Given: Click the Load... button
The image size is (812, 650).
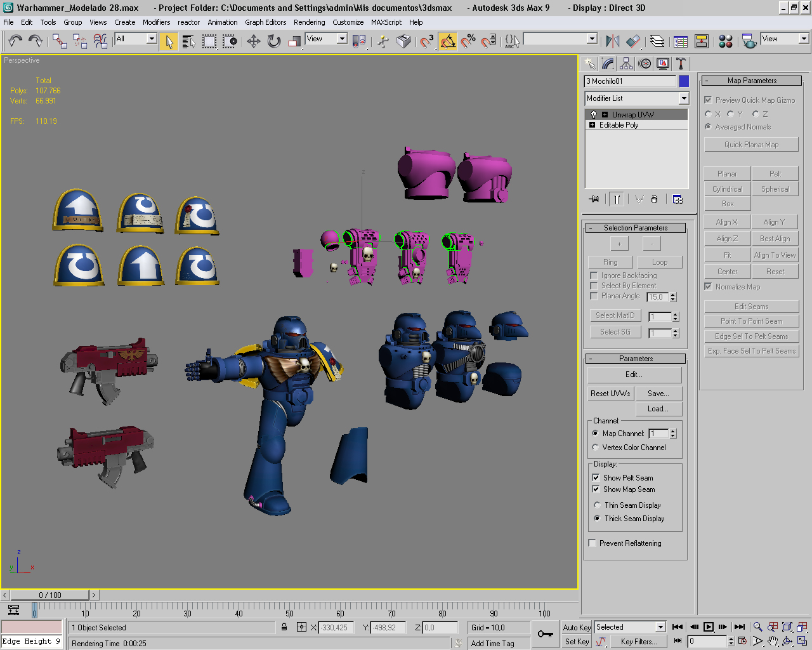Looking at the screenshot, I should (659, 409).
